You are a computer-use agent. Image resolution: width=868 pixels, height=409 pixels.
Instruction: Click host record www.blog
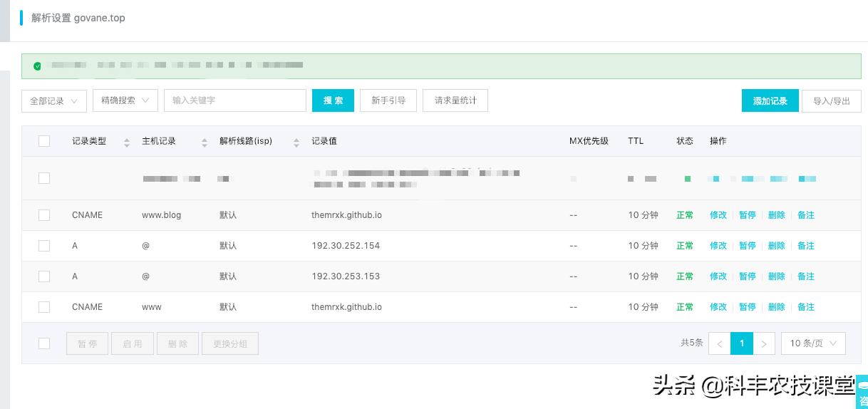162,215
